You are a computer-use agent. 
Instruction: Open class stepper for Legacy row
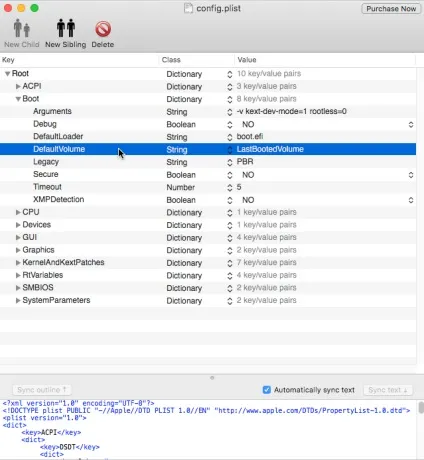[x=229, y=162]
